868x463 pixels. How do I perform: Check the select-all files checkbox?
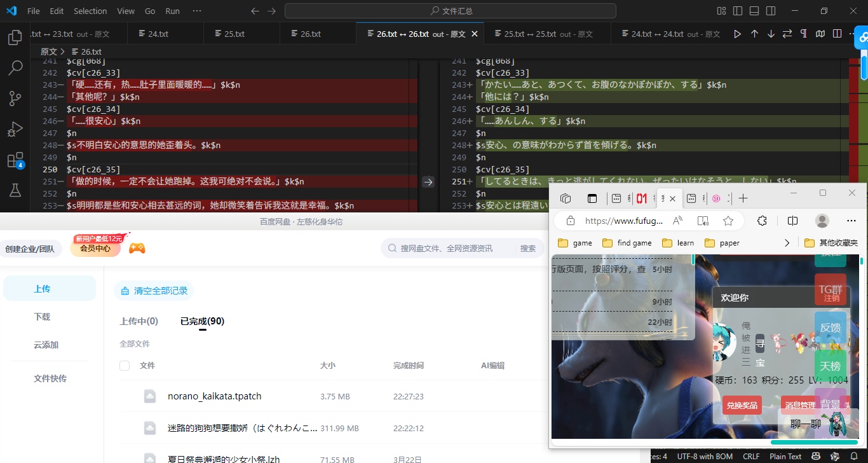pos(125,366)
